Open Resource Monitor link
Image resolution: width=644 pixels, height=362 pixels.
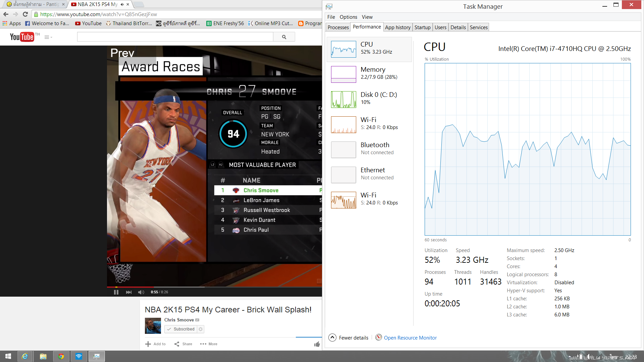[410, 338]
